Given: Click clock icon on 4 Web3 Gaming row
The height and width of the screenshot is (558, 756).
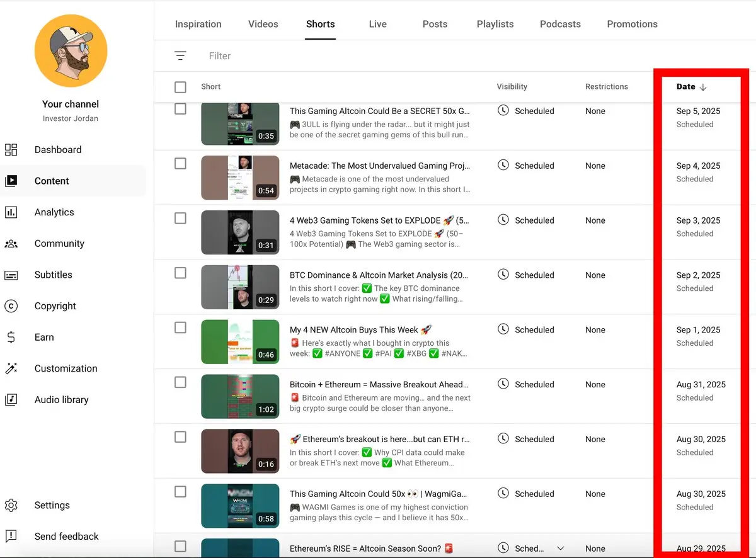Looking at the screenshot, I should [x=503, y=220].
